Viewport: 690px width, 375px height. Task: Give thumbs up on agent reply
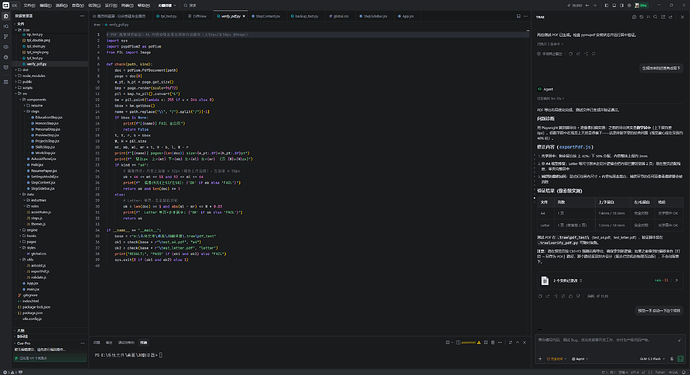tap(571, 296)
